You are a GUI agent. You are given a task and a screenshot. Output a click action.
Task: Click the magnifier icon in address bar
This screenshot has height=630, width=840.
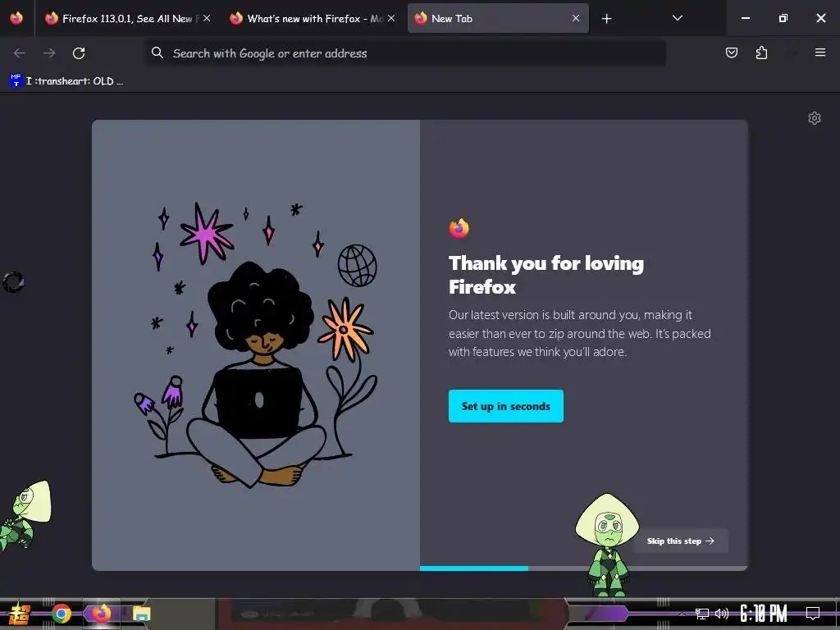point(157,52)
